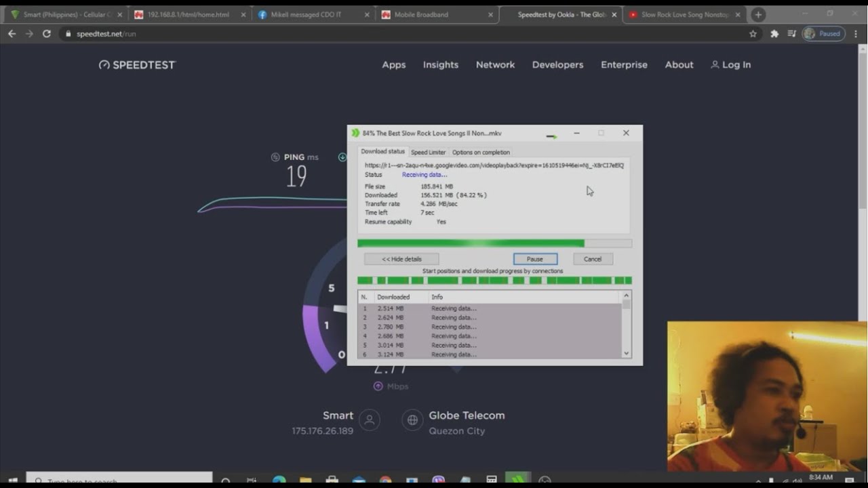Click the Hide details button
This screenshot has height=488, width=868.
pyautogui.click(x=401, y=259)
